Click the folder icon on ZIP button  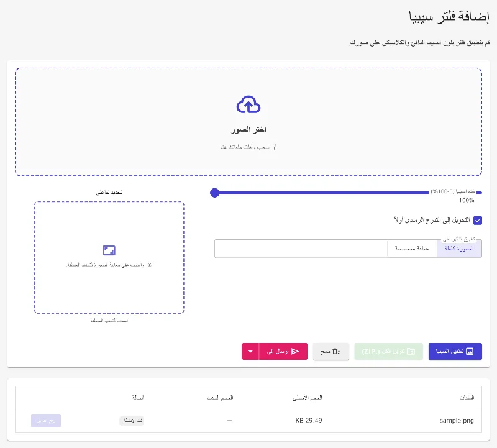point(411,351)
